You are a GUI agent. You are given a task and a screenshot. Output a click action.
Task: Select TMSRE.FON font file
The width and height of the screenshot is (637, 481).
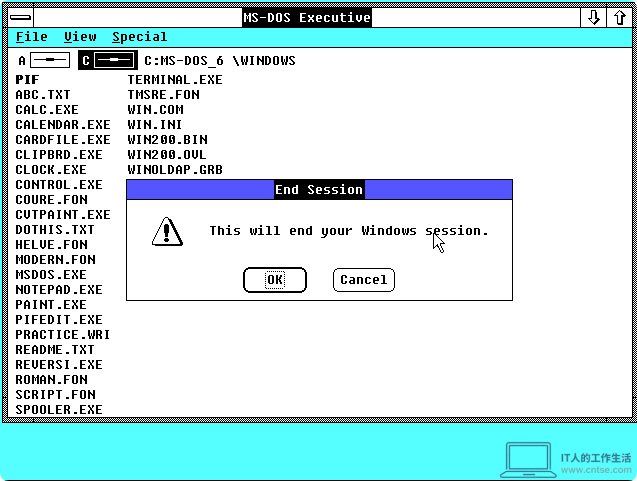(x=163, y=95)
